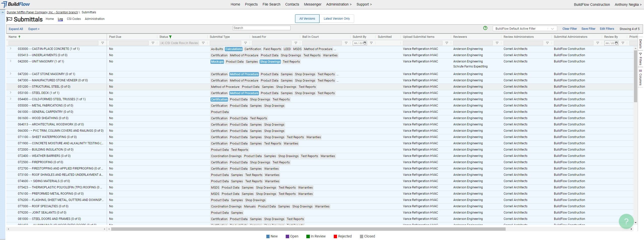Click Expand All
The image size is (644, 240).
coord(16,29)
